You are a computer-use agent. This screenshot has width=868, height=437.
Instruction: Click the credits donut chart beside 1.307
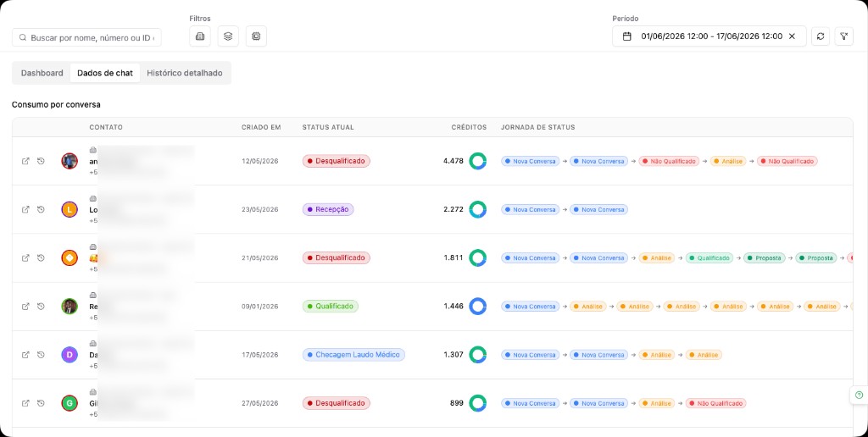coord(478,355)
